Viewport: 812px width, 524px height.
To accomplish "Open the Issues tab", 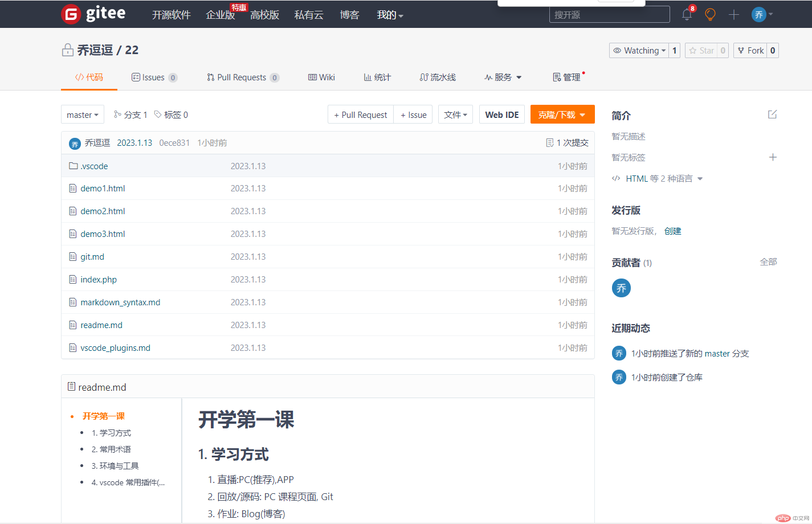I will tap(154, 77).
